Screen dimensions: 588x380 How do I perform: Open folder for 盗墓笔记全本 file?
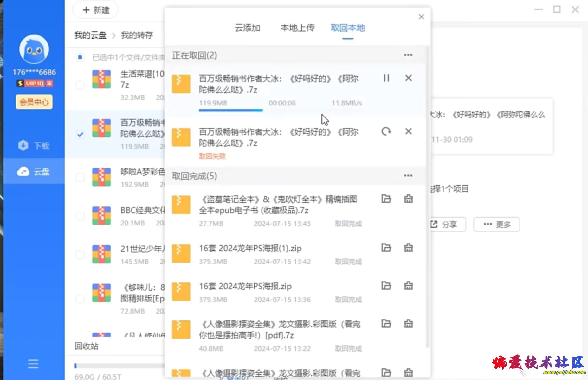386,199
